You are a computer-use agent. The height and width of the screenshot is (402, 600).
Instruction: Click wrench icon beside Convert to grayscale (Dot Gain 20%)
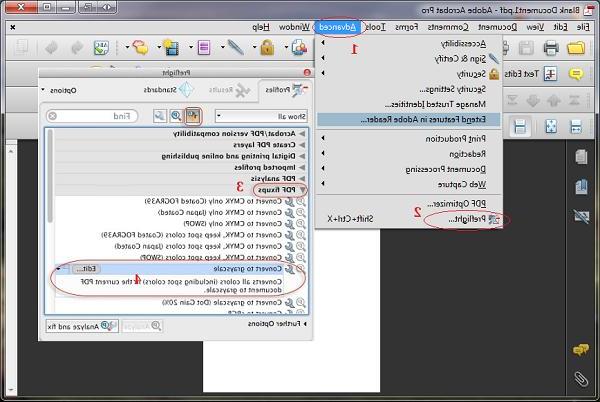pos(290,303)
